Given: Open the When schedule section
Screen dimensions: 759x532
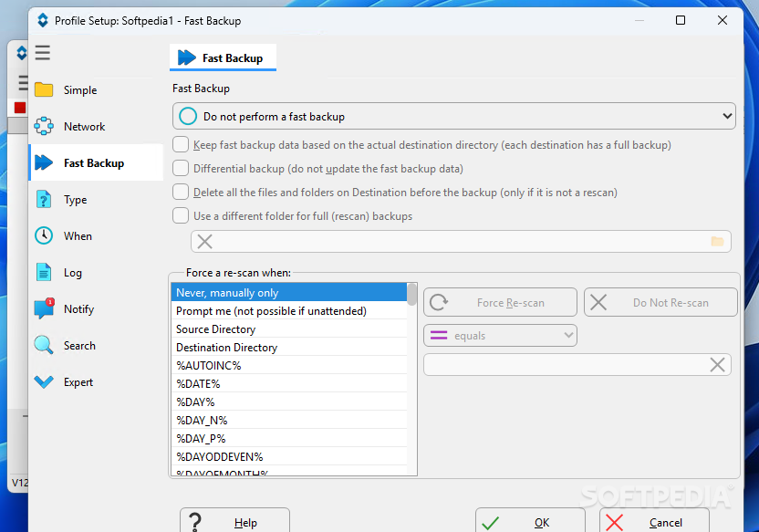Looking at the screenshot, I should click(x=97, y=235).
